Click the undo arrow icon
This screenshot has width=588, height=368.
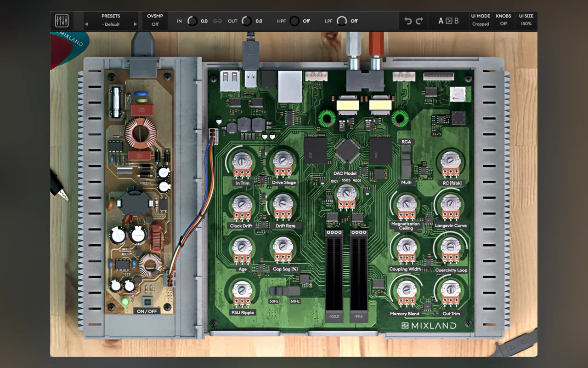[x=408, y=21]
